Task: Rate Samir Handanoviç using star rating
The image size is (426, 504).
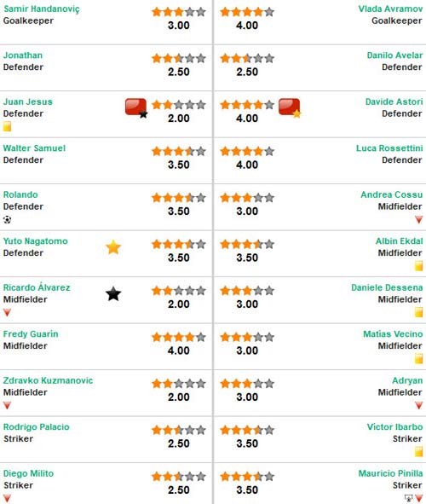Action: click(x=179, y=12)
